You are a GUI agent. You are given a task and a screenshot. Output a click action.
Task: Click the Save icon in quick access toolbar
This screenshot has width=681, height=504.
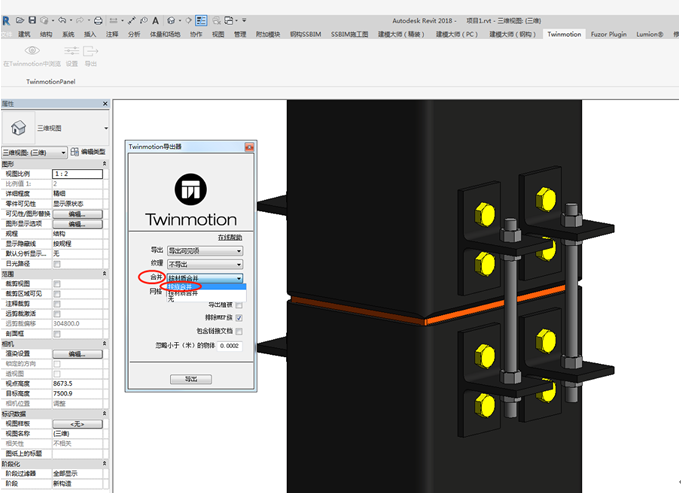(x=32, y=20)
